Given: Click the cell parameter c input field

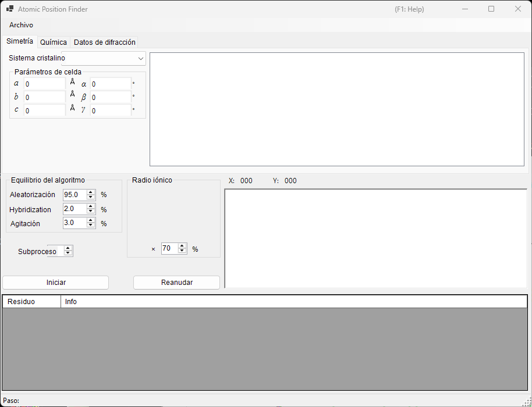Looking at the screenshot, I should (44, 110).
